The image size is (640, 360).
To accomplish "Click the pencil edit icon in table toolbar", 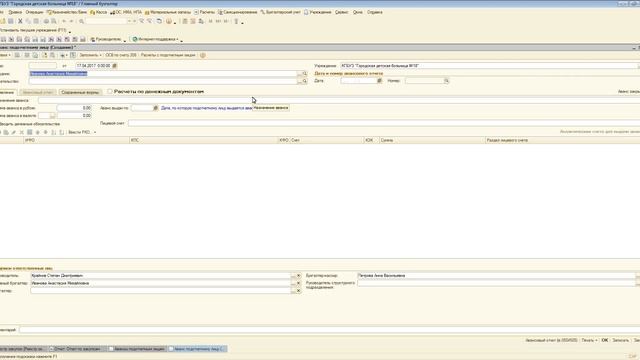I will tap(13, 132).
